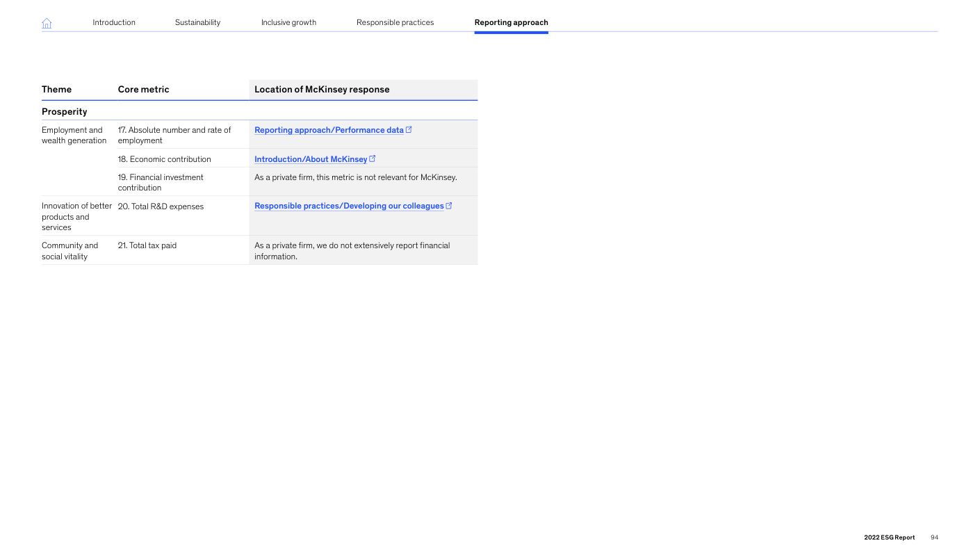The height and width of the screenshot is (552, 980).
Task: Click external-link icon next to About McKinsey
Action: 373,159
